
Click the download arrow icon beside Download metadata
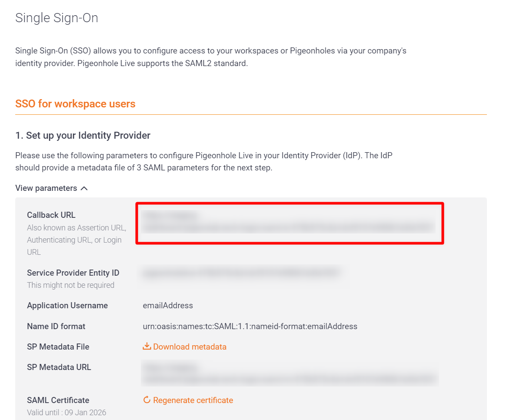pyautogui.click(x=147, y=346)
